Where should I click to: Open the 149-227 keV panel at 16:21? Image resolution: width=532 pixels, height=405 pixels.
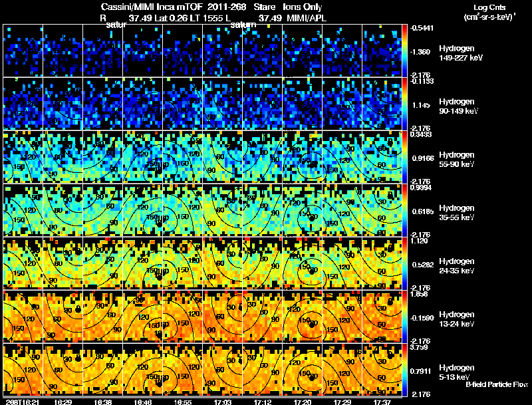tap(23, 51)
